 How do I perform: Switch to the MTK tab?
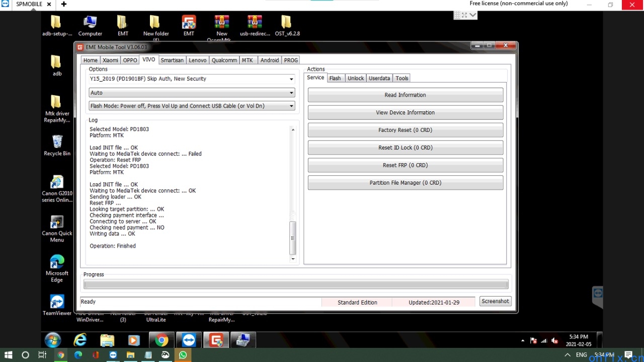pos(247,60)
